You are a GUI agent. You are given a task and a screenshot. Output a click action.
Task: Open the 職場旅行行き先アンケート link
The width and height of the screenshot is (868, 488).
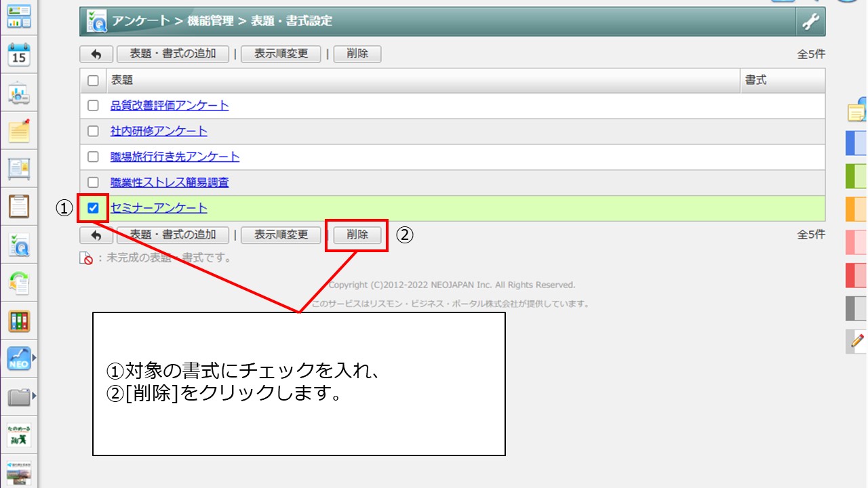click(175, 157)
